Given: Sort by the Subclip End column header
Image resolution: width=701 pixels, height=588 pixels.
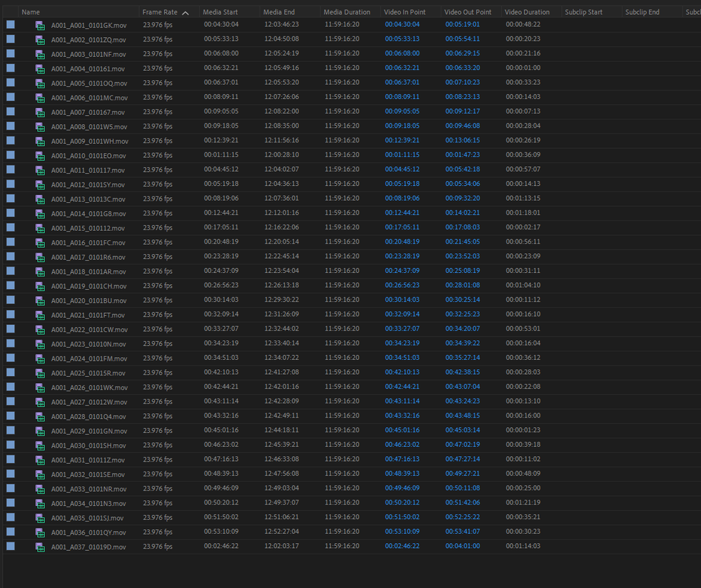Looking at the screenshot, I should [642, 12].
